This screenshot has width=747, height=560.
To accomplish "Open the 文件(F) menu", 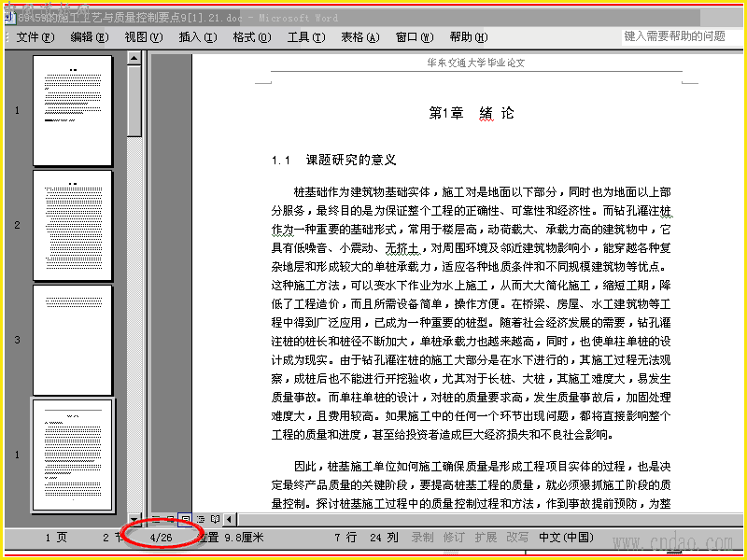I will click(x=35, y=37).
